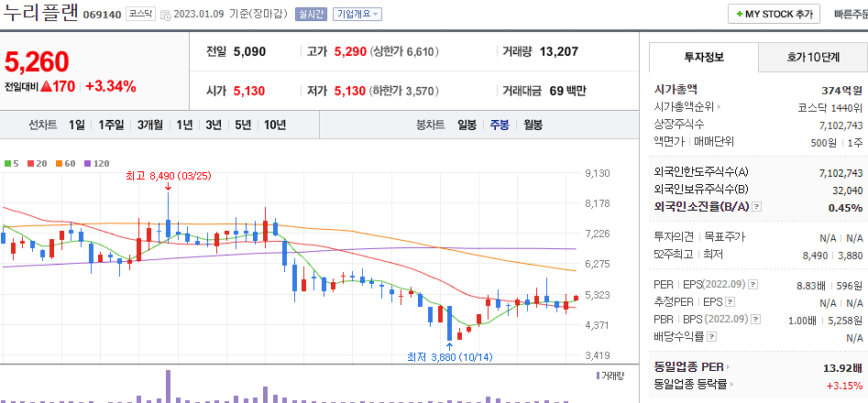Click the 374억원 market cap value
The image size is (868, 403).
(x=842, y=91)
